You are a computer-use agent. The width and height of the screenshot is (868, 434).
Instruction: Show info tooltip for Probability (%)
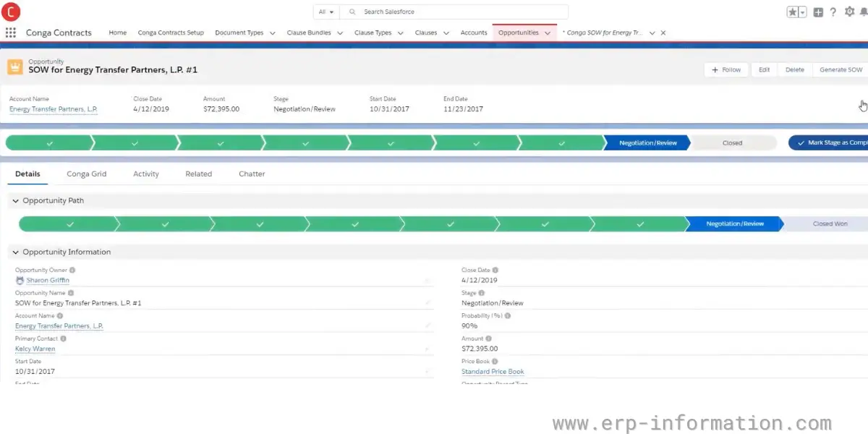tap(508, 316)
